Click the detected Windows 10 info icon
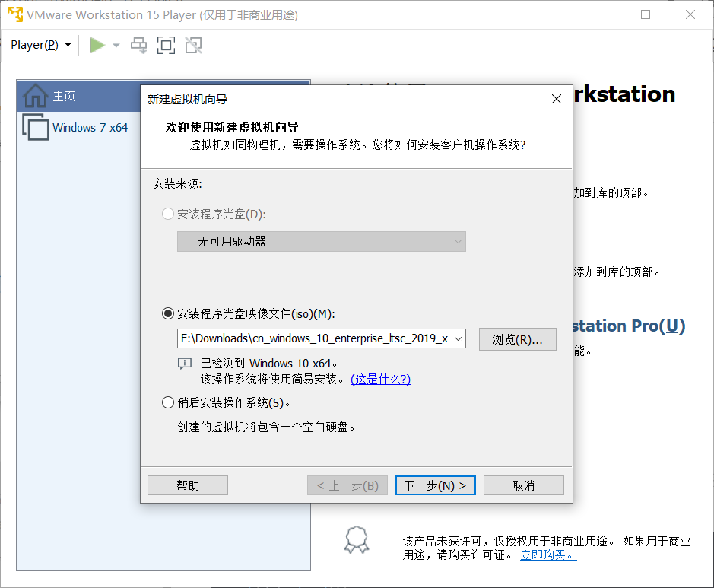The image size is (714, 588). (185, 364)
